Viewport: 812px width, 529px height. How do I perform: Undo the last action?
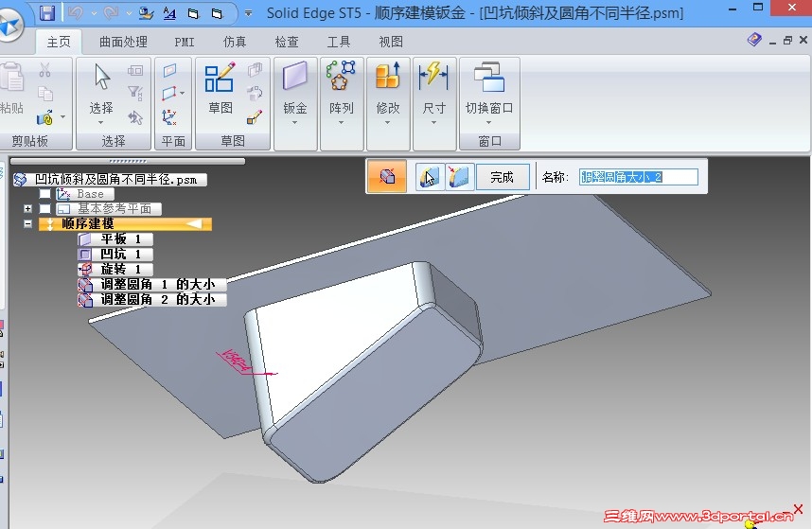tap(76, 13)
